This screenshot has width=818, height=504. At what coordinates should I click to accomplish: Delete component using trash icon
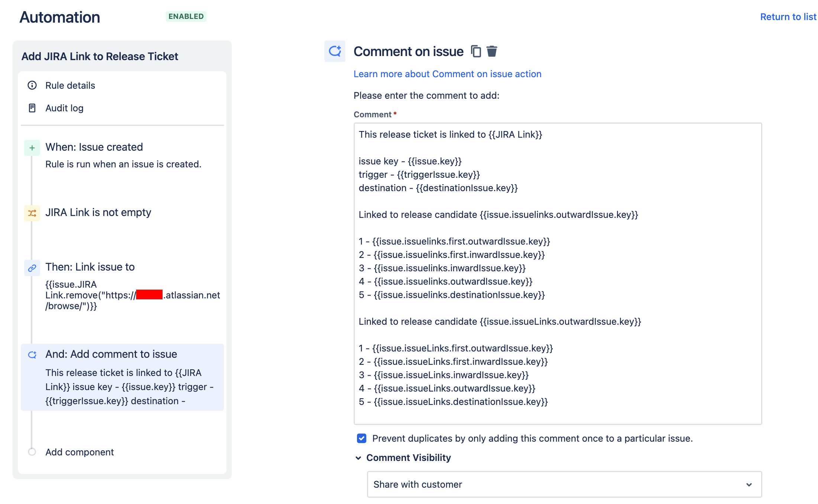click(492, 51)
